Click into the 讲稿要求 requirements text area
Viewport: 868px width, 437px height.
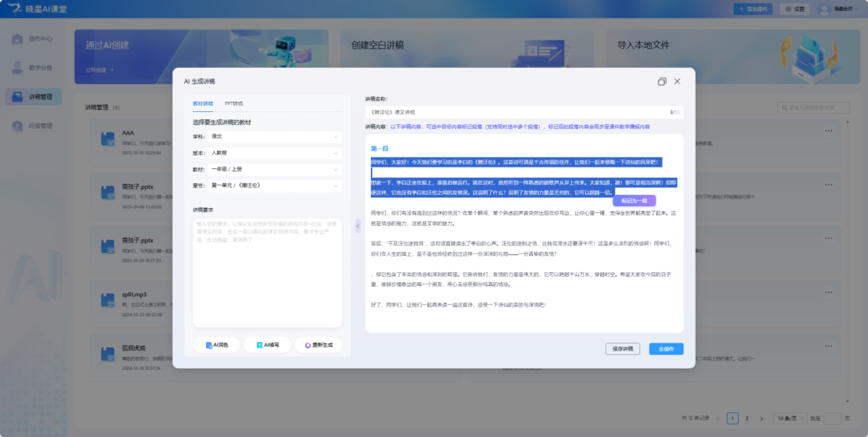pos(267,273)
